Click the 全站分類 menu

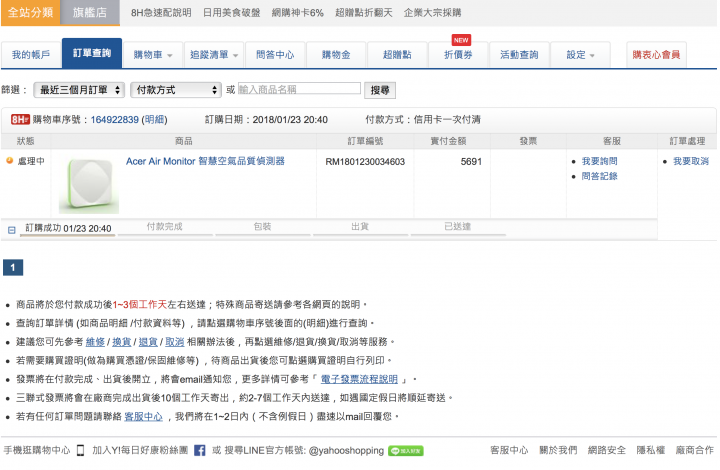(x=30, y=12)
